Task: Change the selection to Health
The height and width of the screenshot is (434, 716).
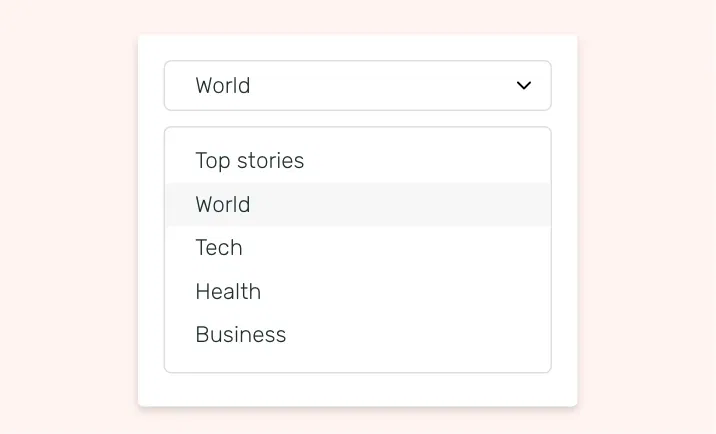Action: (228, 292)
